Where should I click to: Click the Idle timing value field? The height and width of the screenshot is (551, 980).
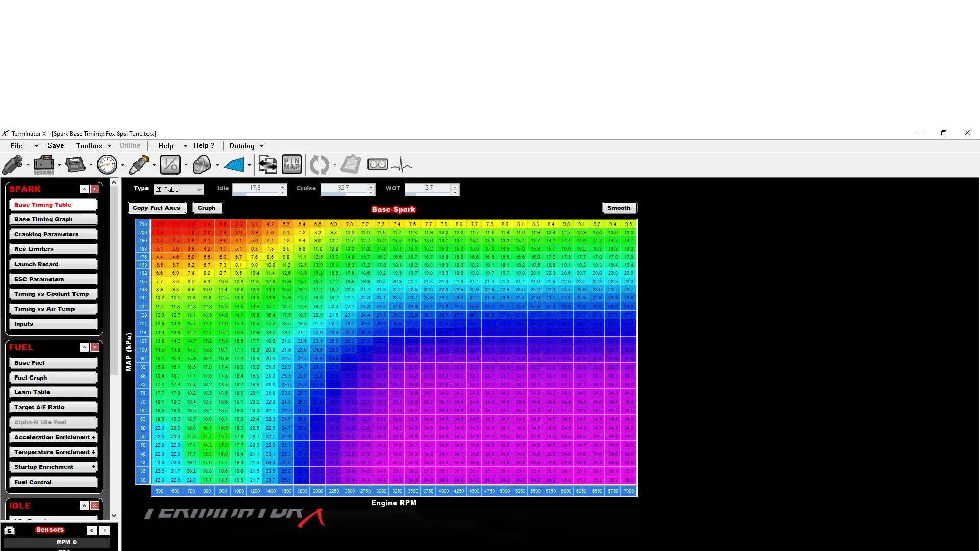[x=255, y=188]
